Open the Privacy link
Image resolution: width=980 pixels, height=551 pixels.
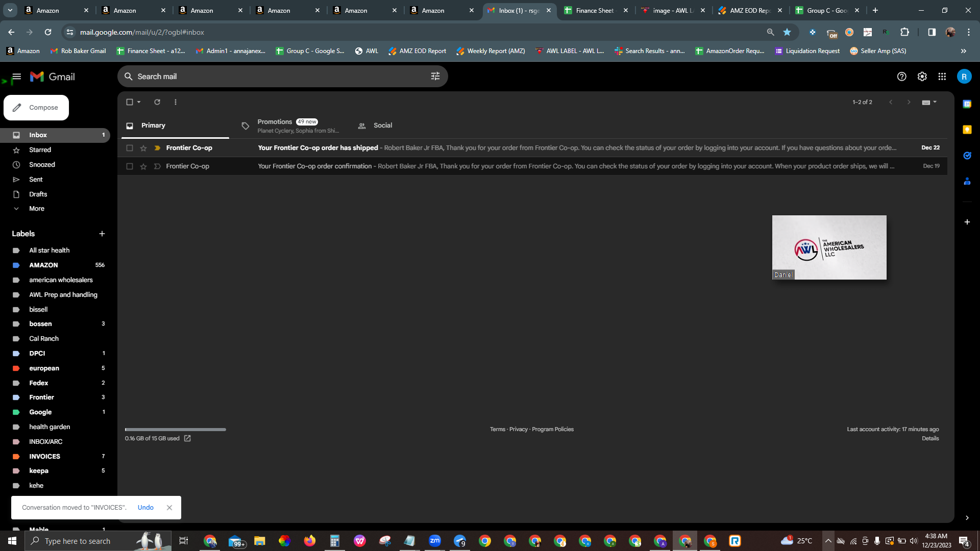(518, 430)
